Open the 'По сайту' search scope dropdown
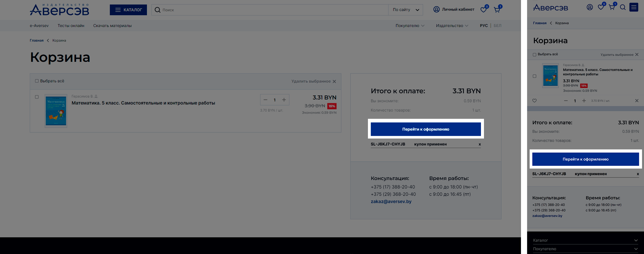 405,10
